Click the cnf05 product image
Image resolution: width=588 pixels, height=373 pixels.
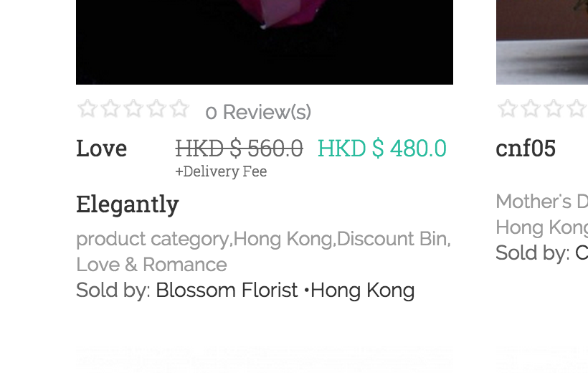coord(542,42)
